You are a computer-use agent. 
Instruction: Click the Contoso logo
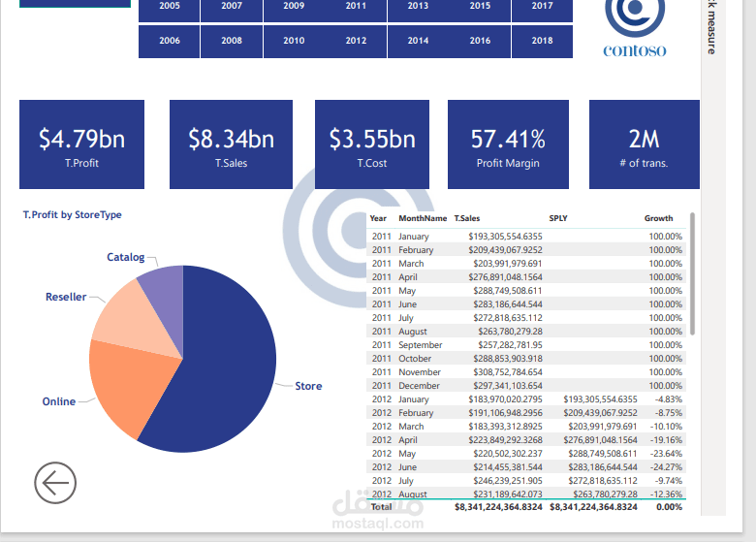coord(635,29)
